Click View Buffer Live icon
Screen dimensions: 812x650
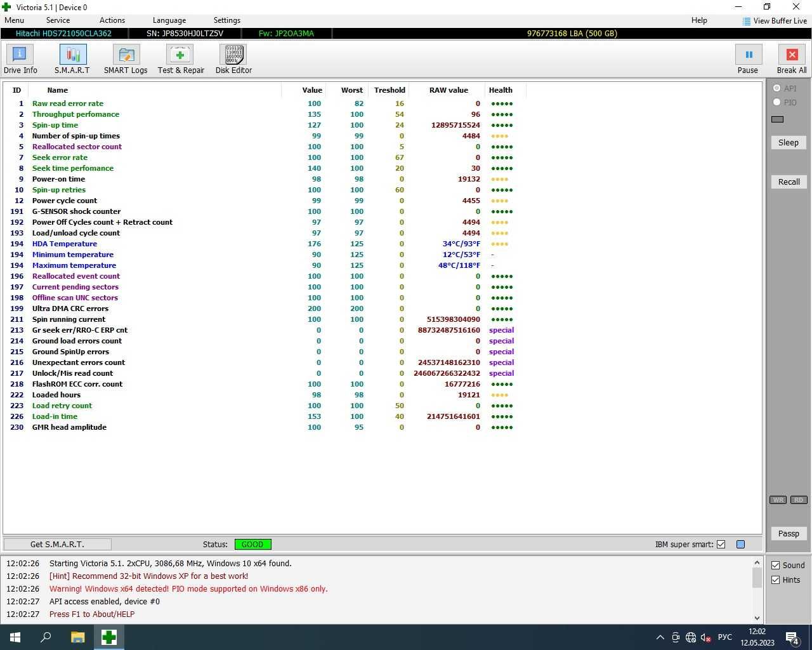tap(746, 21)
